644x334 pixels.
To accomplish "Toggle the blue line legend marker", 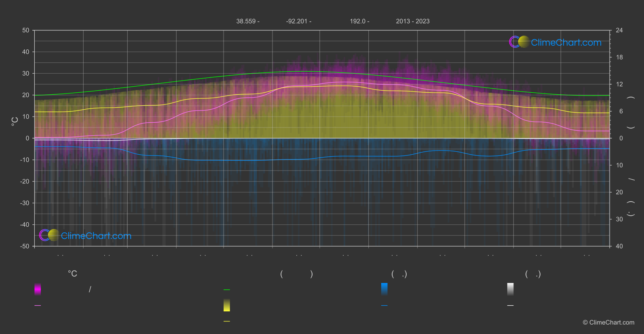I will (384, 306).
